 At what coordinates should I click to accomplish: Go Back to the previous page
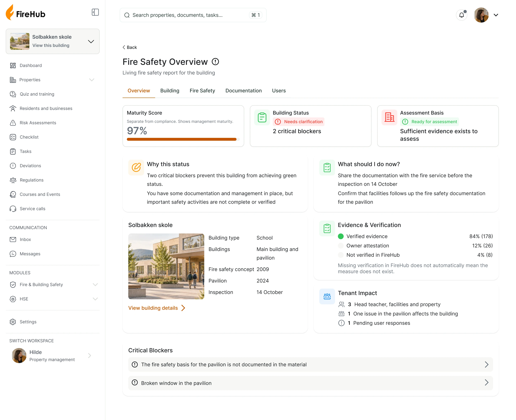tap(130, 47)
